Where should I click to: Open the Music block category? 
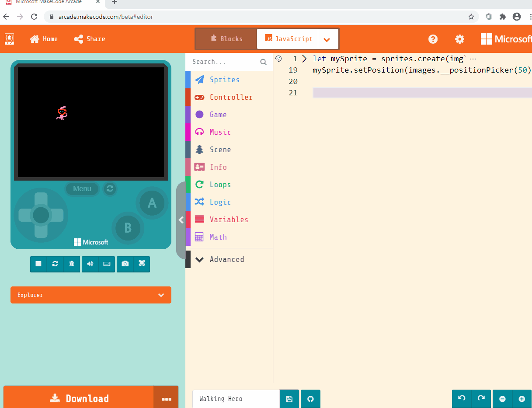pos(229,132)
